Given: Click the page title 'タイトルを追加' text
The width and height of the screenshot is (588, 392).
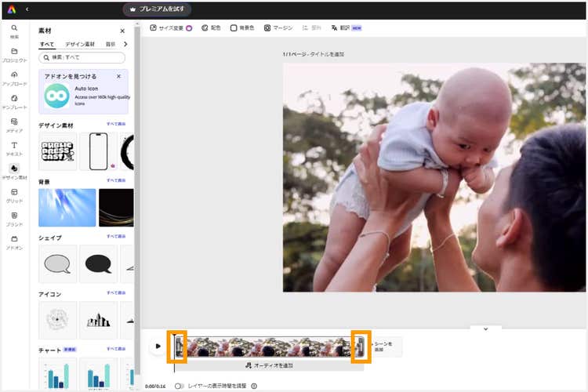Looking at the screenshot, I should click(326, 54).
